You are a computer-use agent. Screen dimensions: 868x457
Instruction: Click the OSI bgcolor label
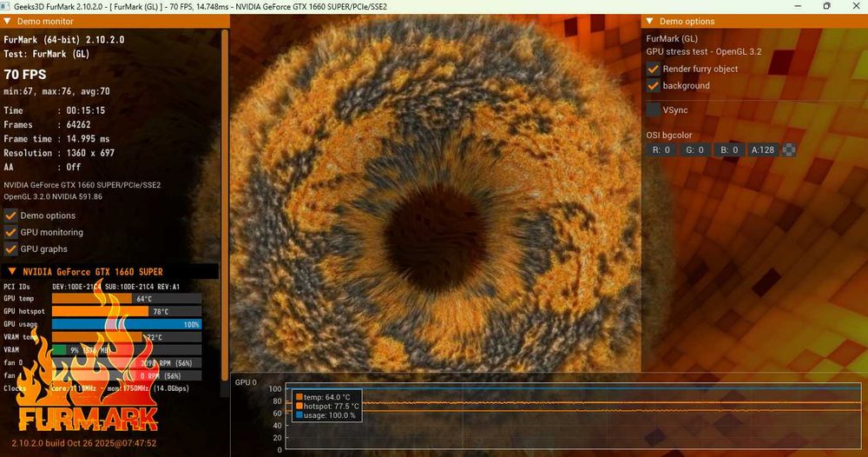(668, 136)
